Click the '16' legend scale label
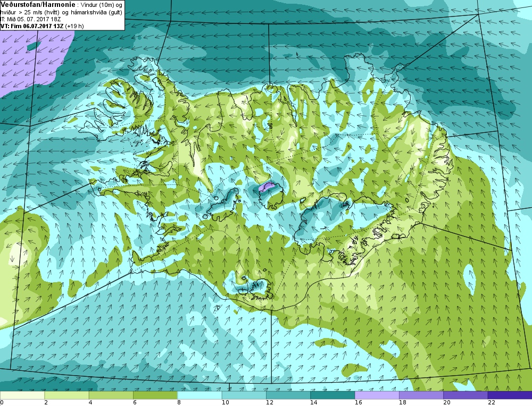Image resolution: width=532 pixels, height=406 pixels. (358, 403)
